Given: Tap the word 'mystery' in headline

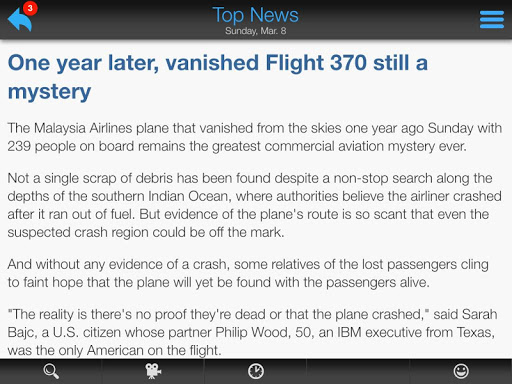Looking at the screenshot, I should [49, 91].
